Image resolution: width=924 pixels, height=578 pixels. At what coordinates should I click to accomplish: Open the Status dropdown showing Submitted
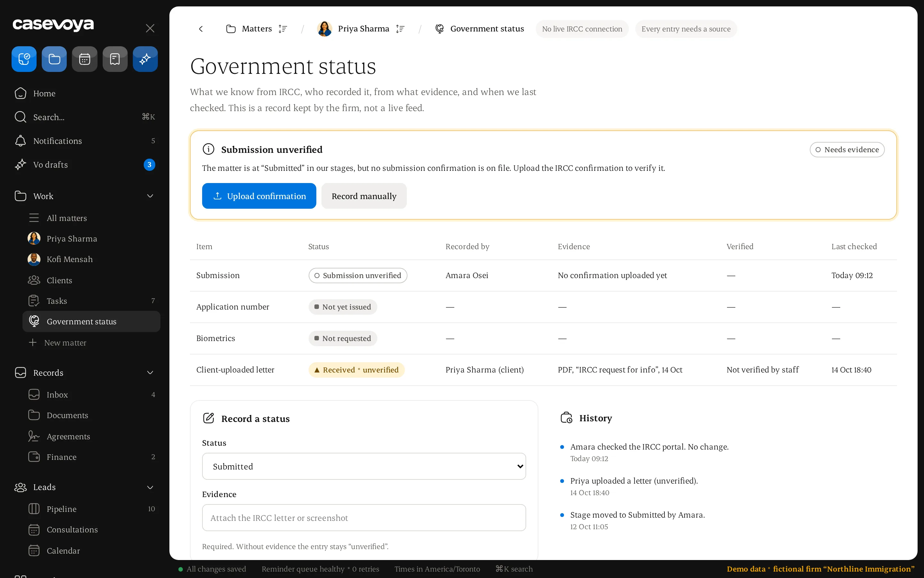[x=364, y=466]
